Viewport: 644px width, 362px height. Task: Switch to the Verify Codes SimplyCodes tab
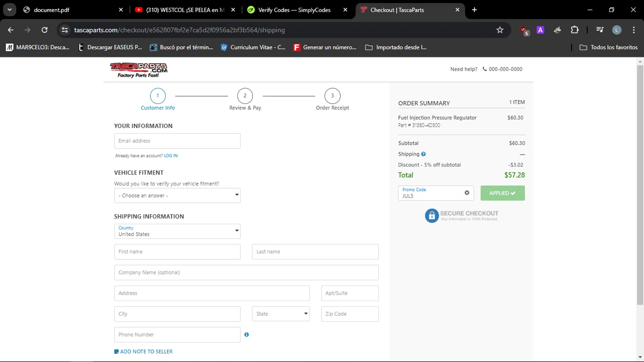tap(294, 10)
